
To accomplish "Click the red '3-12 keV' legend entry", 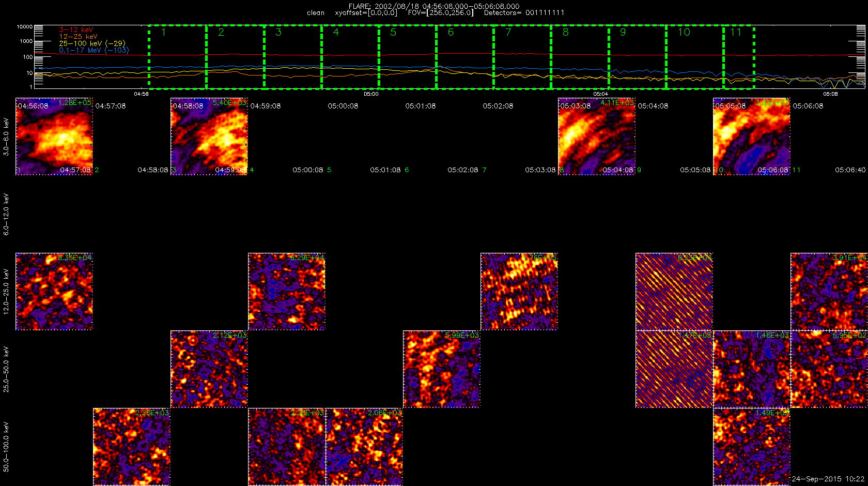I will point(76,30).
